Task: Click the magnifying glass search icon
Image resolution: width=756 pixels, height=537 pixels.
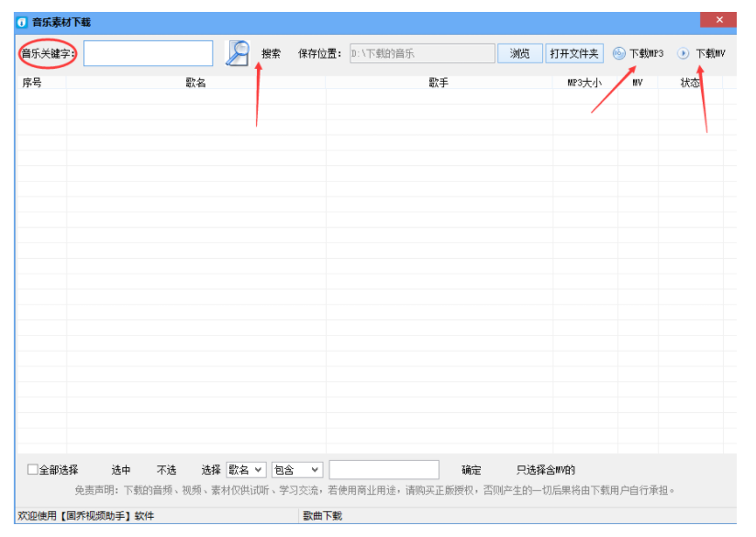Action: (238, 53)
